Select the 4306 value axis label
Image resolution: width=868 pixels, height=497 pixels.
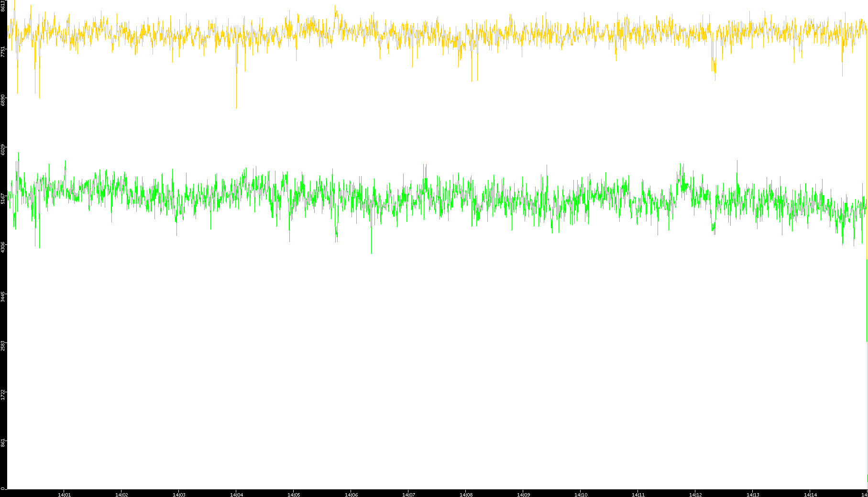pos(3,247)
